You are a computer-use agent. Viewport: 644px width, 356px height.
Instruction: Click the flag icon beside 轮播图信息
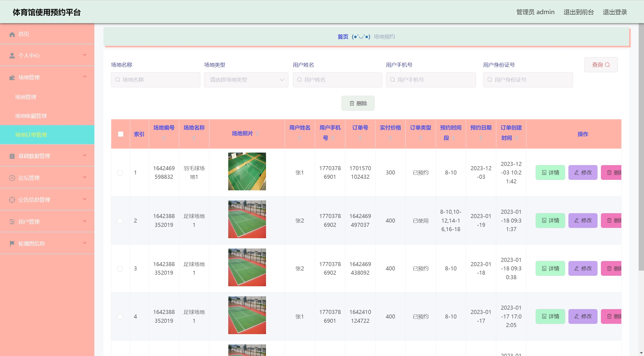[x=12, y=243]
